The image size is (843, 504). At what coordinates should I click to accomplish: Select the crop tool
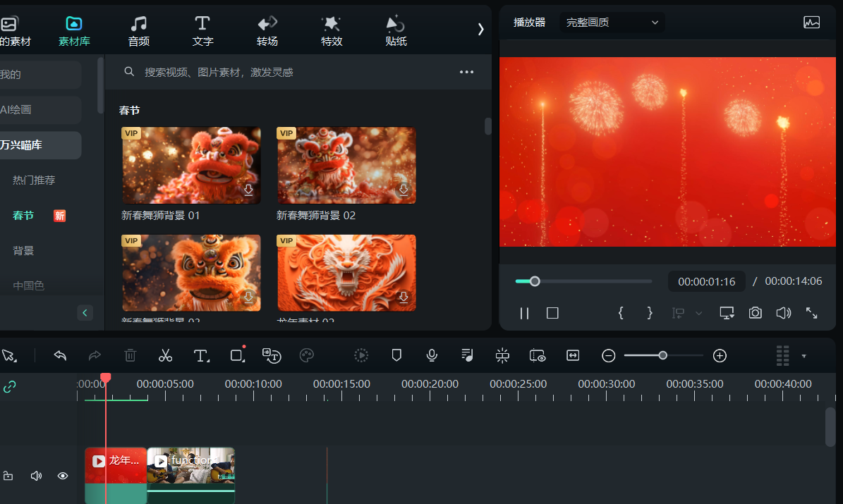click(x=237, y=355)
